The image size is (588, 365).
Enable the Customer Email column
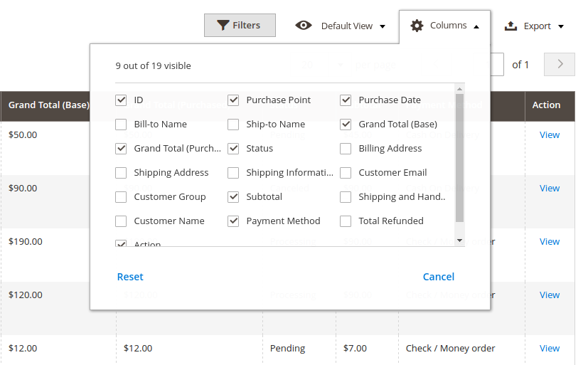tap(346, 173)
